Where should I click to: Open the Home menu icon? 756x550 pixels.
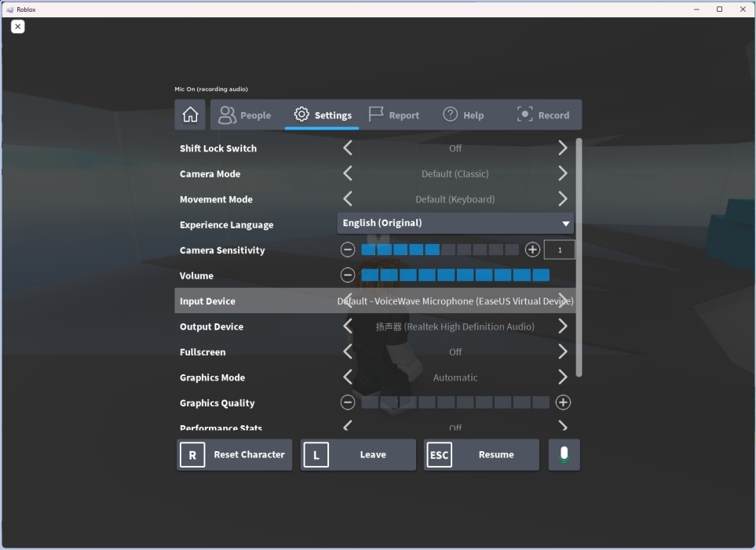pyautogui.click(x=189, y=115)
